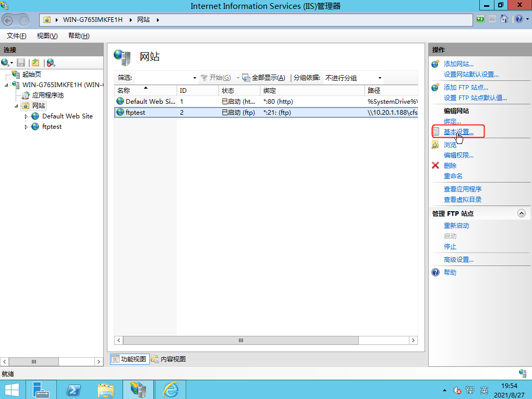Open the 视图 menu
Image resolution: width=532 pixels, height=399 pixels.
(47, 35)
